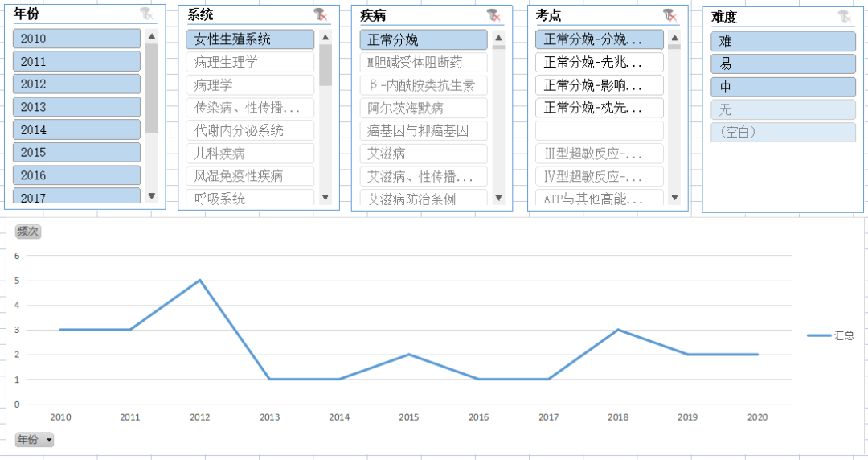The height and width of the screenshot is (460, 868).
Task: Click the 年份 slicer scrollbar thumb
Action: [152, 87]
